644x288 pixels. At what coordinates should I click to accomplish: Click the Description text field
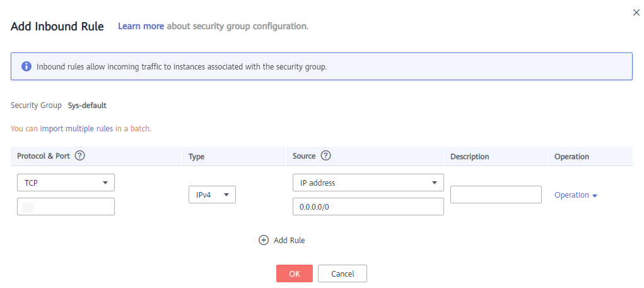tap(496, 195)
